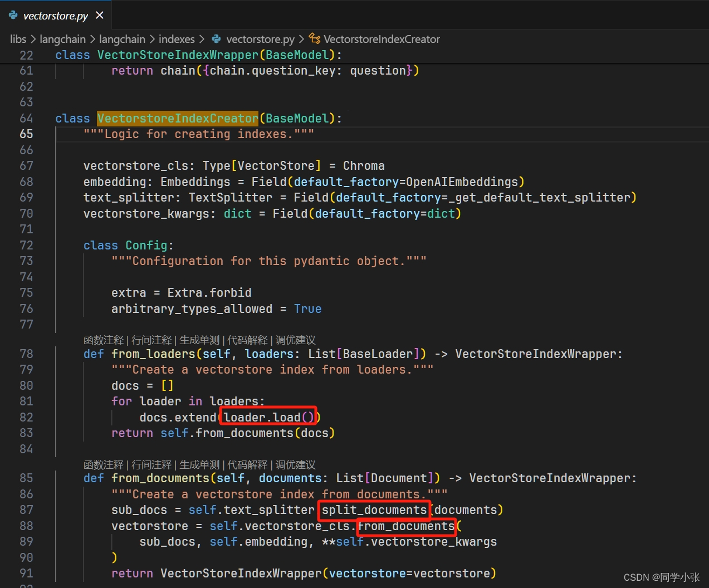Click 行间注释 code lens above from_documents

(151, 464)
